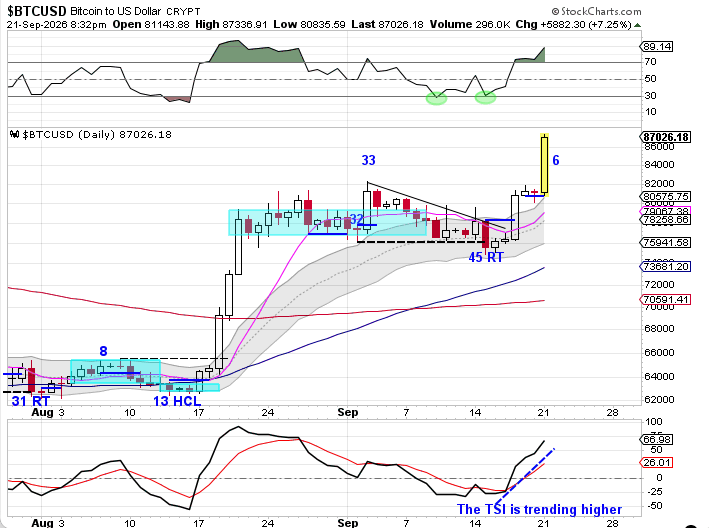
Task: Click the red 26.01 signal line label
Action: coord(657,462)
